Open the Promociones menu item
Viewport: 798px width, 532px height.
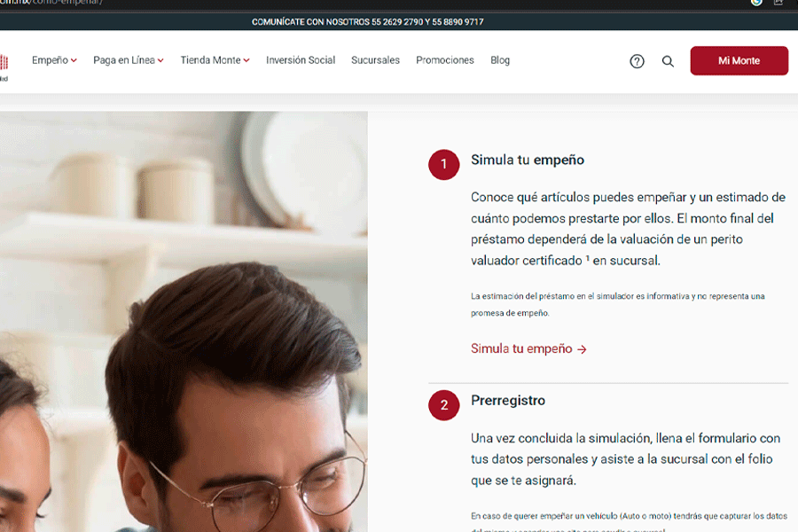tap(445, 60)
